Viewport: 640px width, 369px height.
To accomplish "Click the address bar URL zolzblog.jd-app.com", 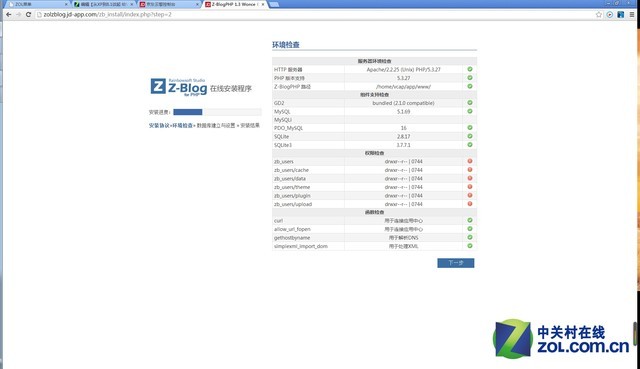I will tap(107, 14).
